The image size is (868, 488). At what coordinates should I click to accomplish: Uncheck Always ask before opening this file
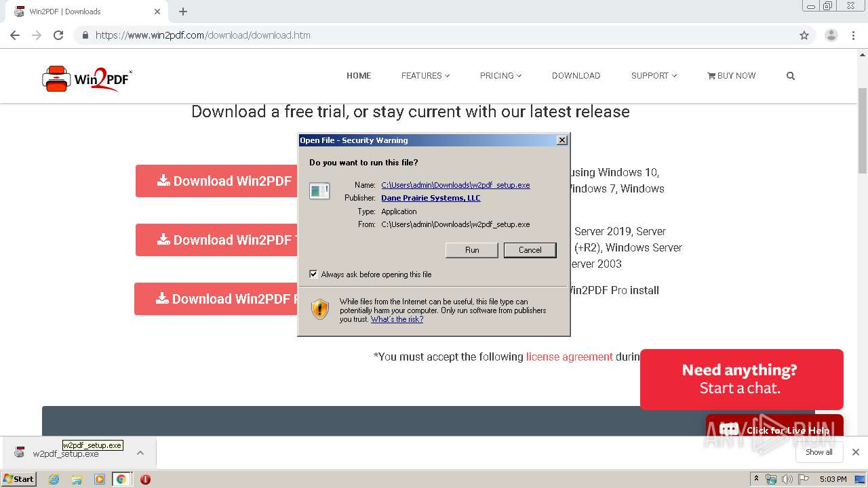tap(313, 274)
